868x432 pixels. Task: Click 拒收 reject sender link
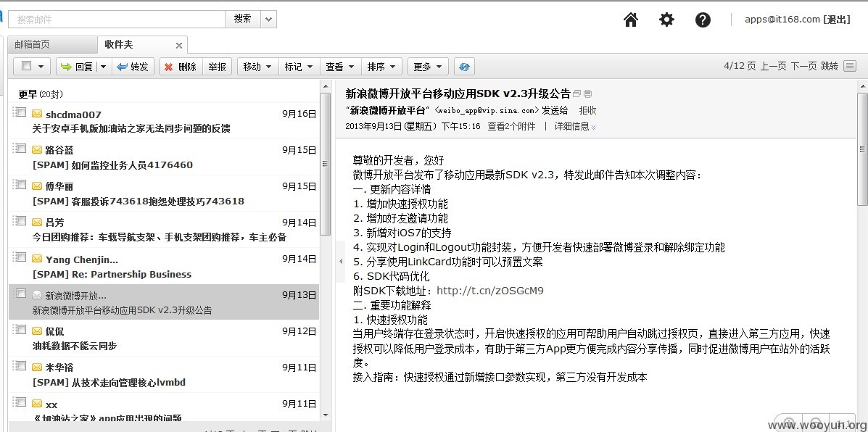coord(588,110)
